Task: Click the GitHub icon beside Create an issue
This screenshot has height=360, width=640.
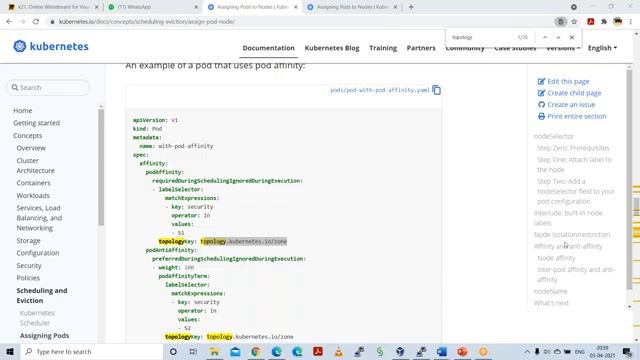Action: (541, 104)
